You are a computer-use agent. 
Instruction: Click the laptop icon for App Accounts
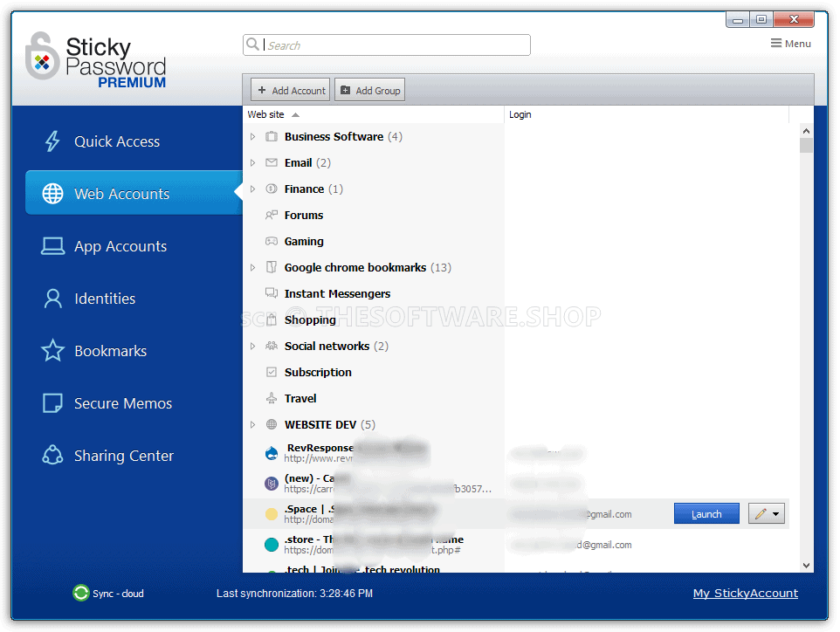click(52, 246)
